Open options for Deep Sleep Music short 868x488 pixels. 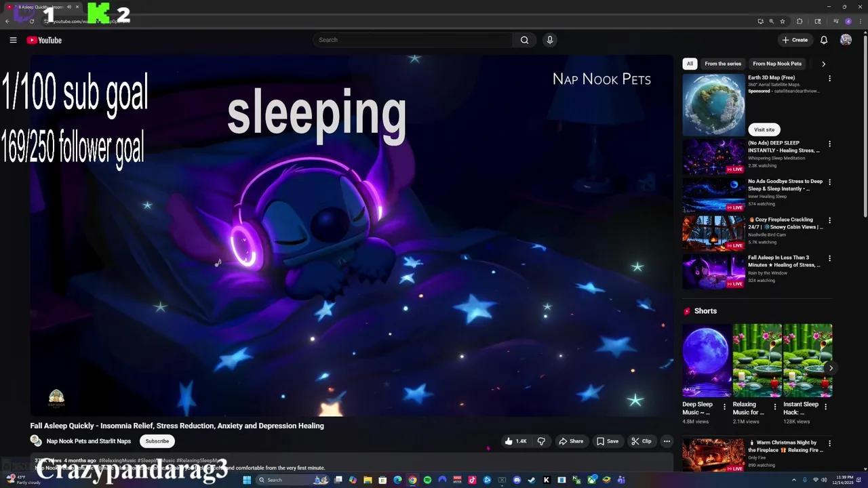pos(724,407)
